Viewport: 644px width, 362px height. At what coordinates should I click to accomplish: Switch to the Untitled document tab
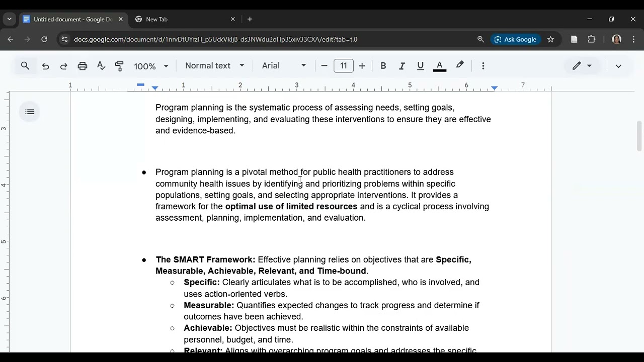pos(73,19)
